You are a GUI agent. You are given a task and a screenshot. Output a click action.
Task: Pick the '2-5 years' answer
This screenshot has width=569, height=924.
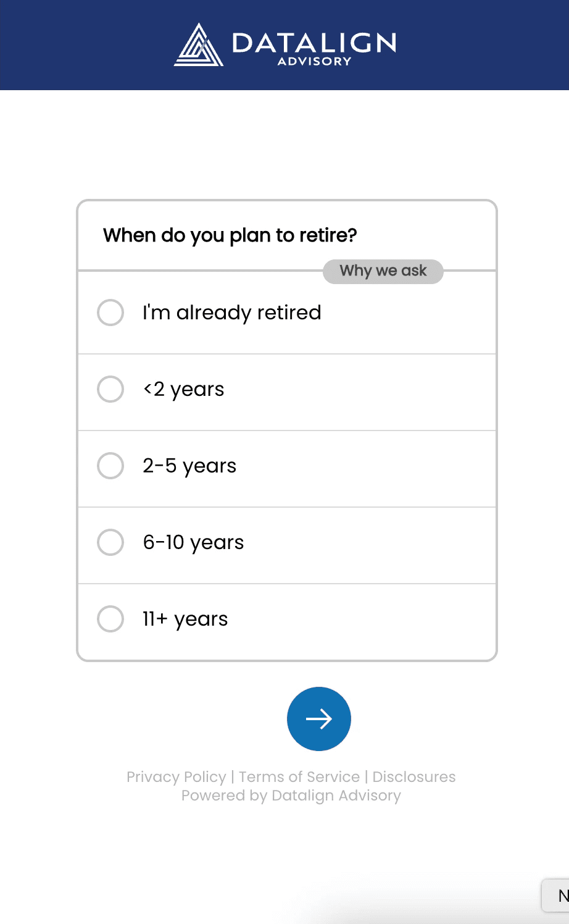click(x=189, y=466)
